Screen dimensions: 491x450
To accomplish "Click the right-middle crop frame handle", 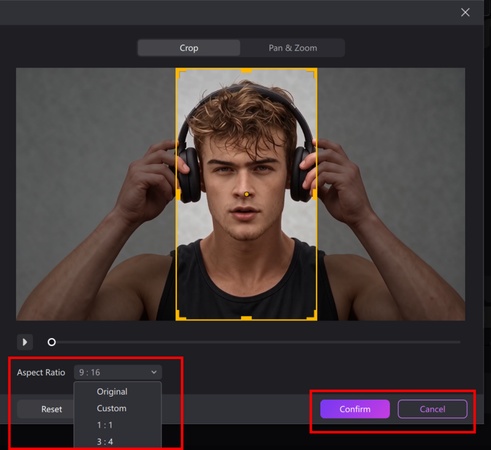I will point(315,194).
